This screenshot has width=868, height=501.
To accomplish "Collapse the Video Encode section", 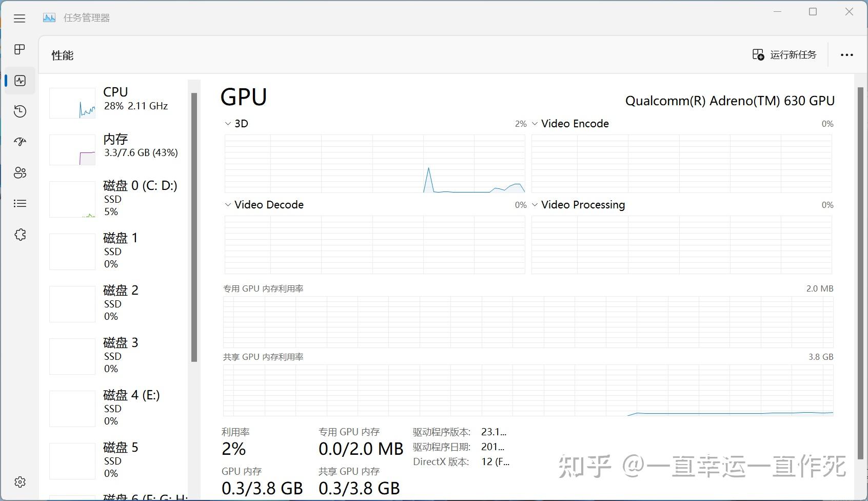I will click(535, 123).
